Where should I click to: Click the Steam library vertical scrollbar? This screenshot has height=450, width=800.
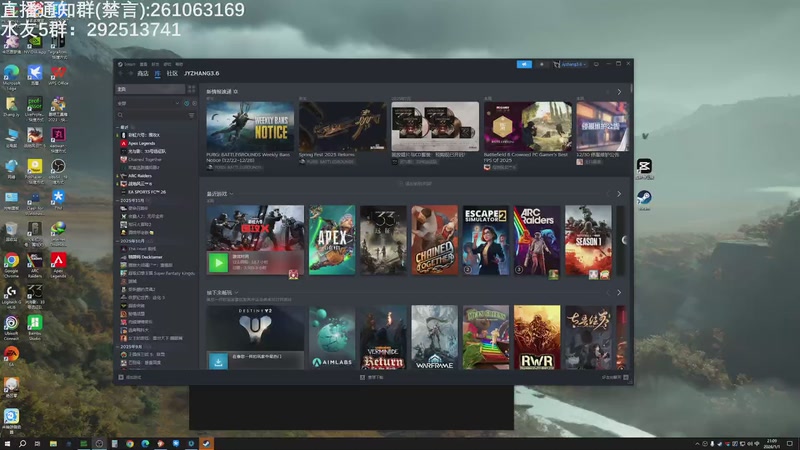(x=632, y=88)
